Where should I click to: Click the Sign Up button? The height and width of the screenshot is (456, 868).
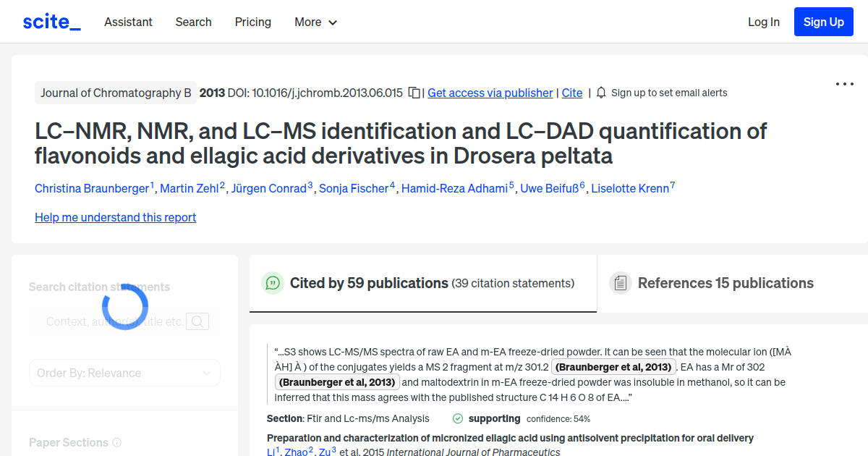click(823, 21)
